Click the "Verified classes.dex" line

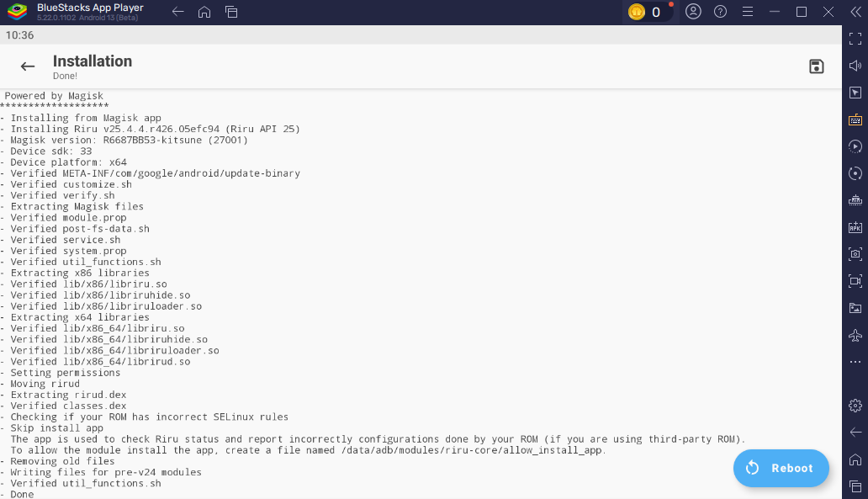click(64, 406)
